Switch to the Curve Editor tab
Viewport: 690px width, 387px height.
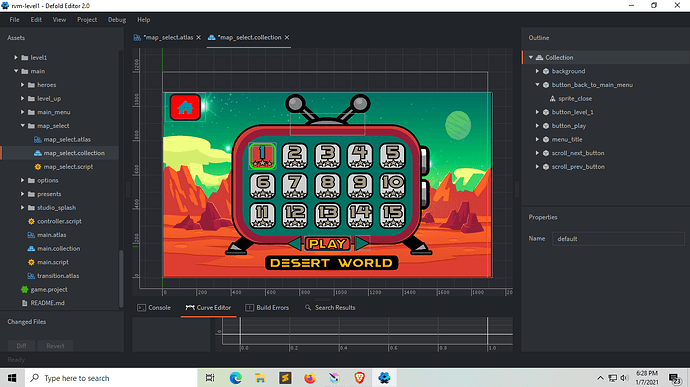pyautogui.click(x=209, y=308)
